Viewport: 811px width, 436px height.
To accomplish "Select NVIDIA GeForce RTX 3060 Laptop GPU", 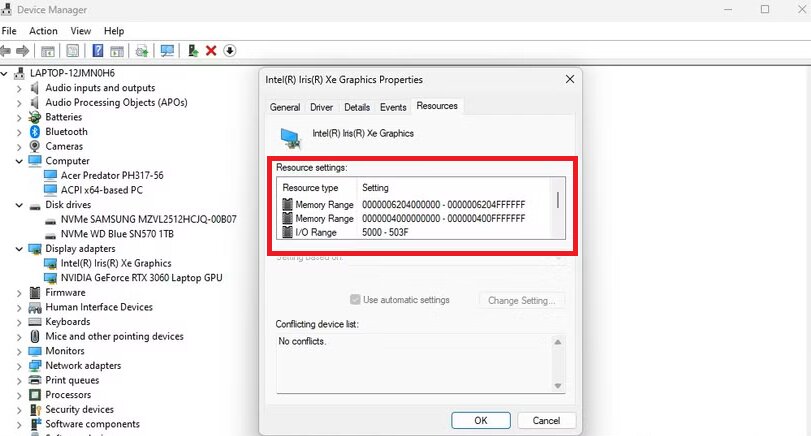I will pyautogui.click(x=141, y=278).
